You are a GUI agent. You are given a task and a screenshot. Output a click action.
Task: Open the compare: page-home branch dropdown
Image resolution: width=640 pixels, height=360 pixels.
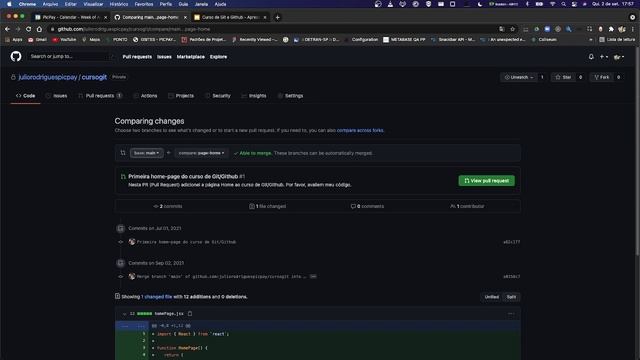pos(201,153)
